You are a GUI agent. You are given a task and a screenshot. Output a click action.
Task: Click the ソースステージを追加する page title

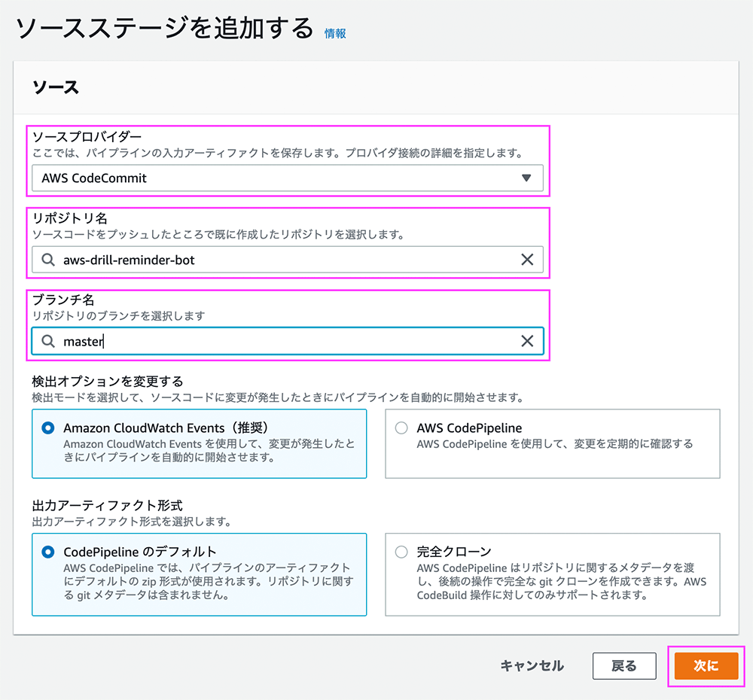click(x=165, y=28)
